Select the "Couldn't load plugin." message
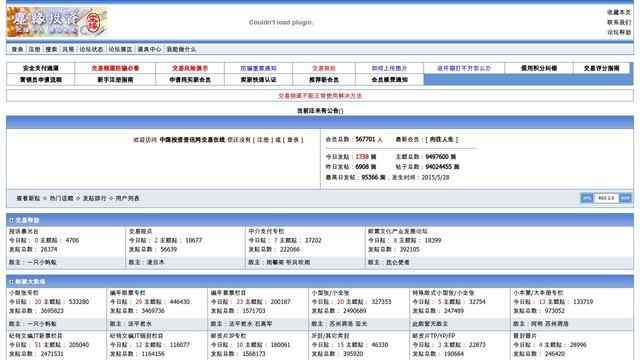640x360 pixels. click(x=281, y=22)
